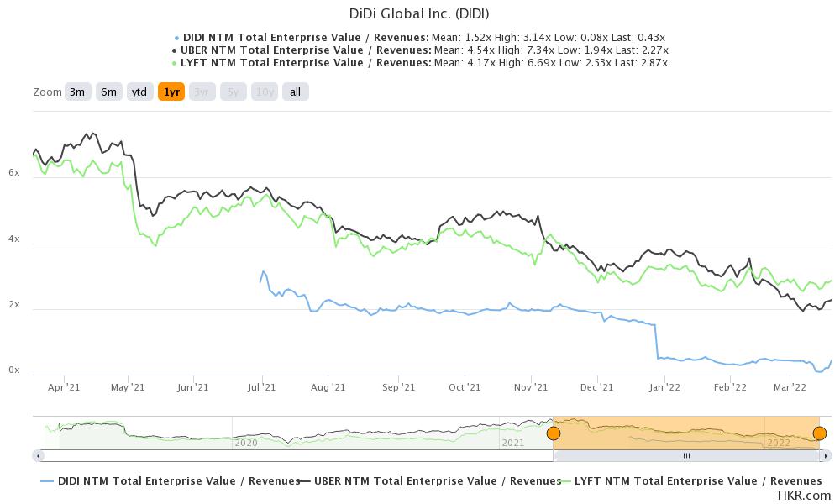This screenshot has width=840, height=504.
Task: Click the '0x' y-axis label
Action: (14, 370)
